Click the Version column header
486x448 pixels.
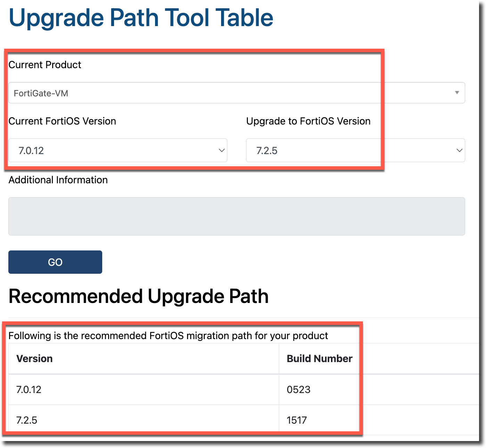coord(34,359)
